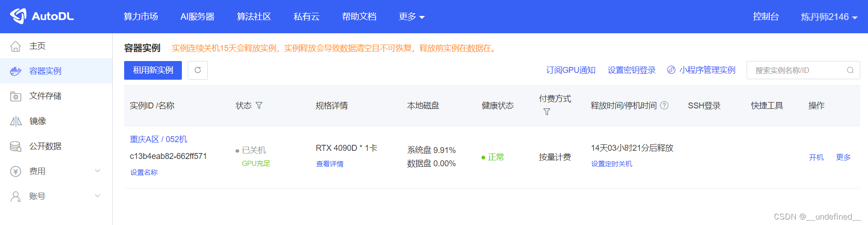Open 算法社区 in top navigation
Viewport: 868px width, 225px height.
254,16
